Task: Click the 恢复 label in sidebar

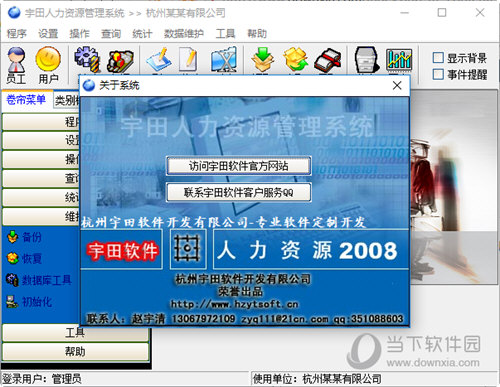Action: coord(32,258)
